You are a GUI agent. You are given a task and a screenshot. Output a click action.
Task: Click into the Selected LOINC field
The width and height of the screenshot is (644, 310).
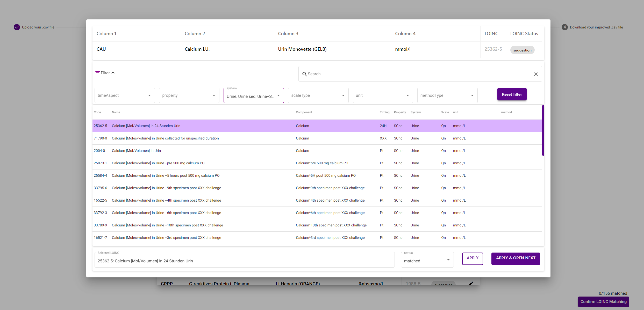(244, 261)
